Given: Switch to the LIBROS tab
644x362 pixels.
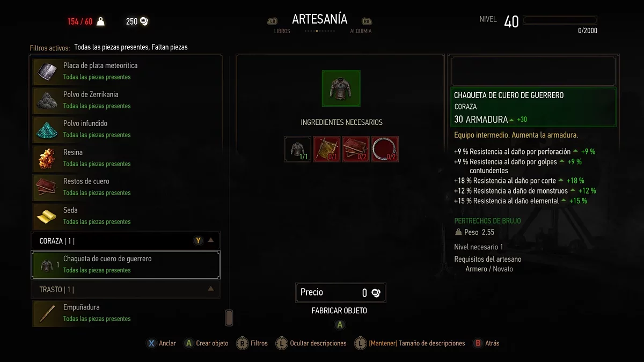Looking at the screenshot, I should pos(282,31).
